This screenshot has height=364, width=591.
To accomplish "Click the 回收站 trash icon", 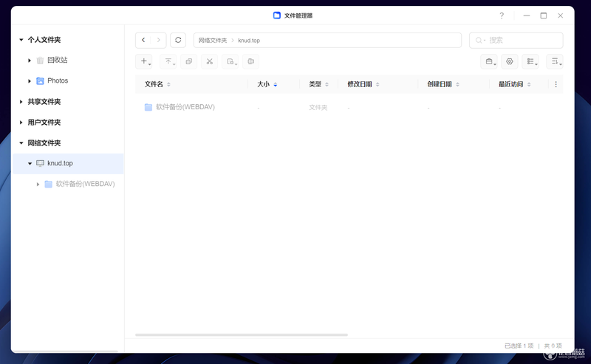I will click(40, 61).
